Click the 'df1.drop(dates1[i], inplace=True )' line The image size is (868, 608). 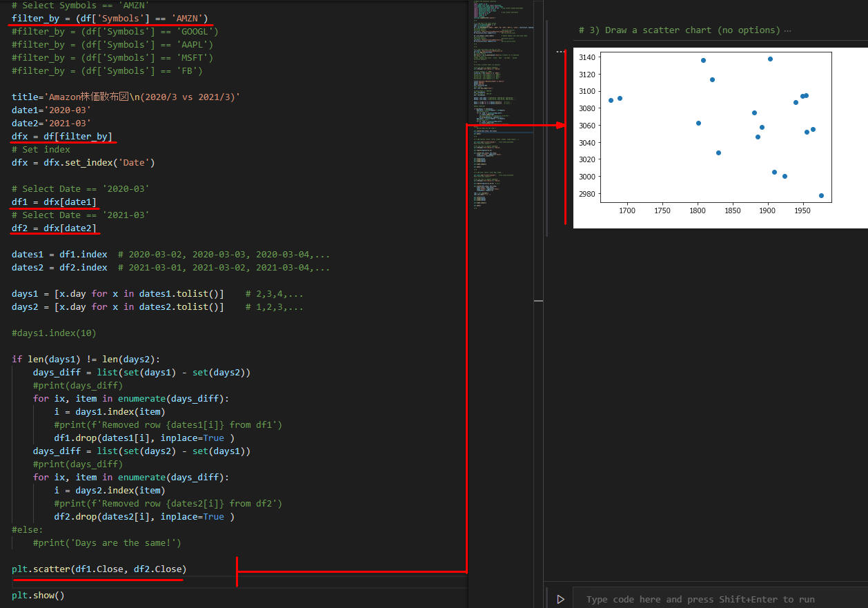coord(144,438)
